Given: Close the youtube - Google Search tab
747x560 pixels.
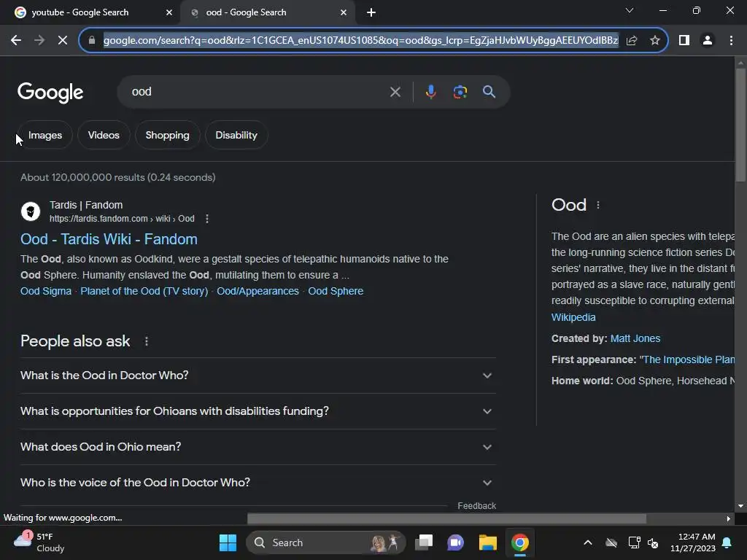Looking at the screenshot, I should point(169,12).
